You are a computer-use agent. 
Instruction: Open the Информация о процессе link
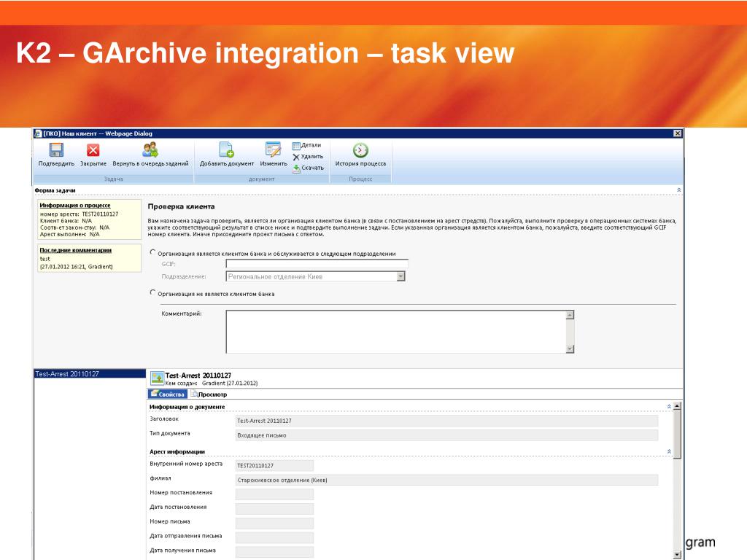click(75, 205)
